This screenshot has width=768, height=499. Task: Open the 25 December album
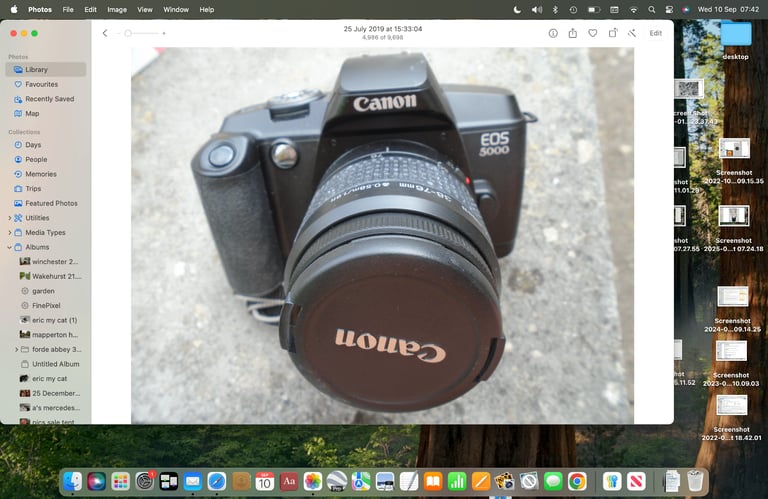click(x=49, y=393)
